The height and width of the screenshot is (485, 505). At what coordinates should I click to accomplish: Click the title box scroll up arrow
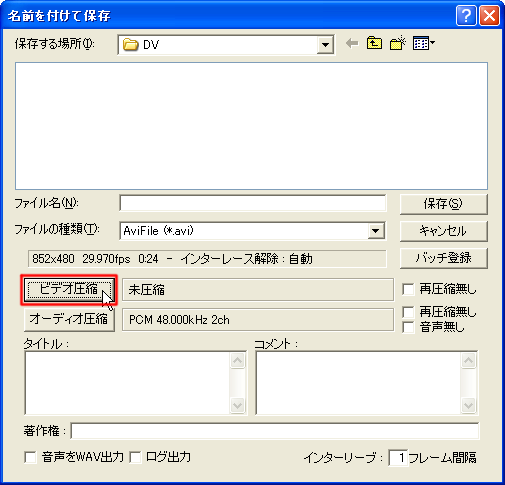coord(238,360)
